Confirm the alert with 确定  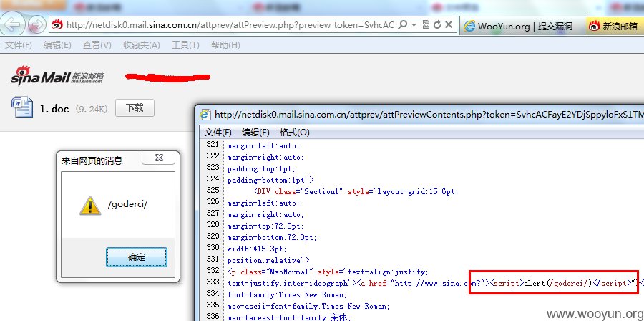137,257
